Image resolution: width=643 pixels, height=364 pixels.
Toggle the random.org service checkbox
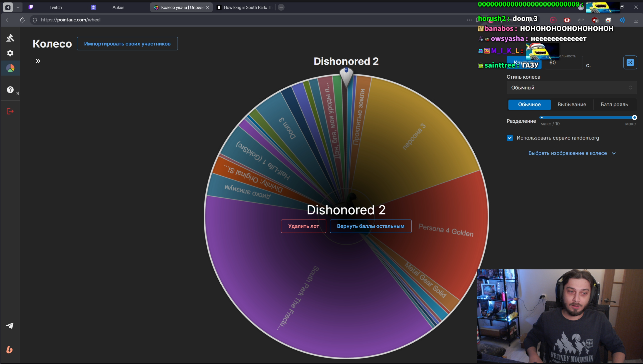(510, 138)
